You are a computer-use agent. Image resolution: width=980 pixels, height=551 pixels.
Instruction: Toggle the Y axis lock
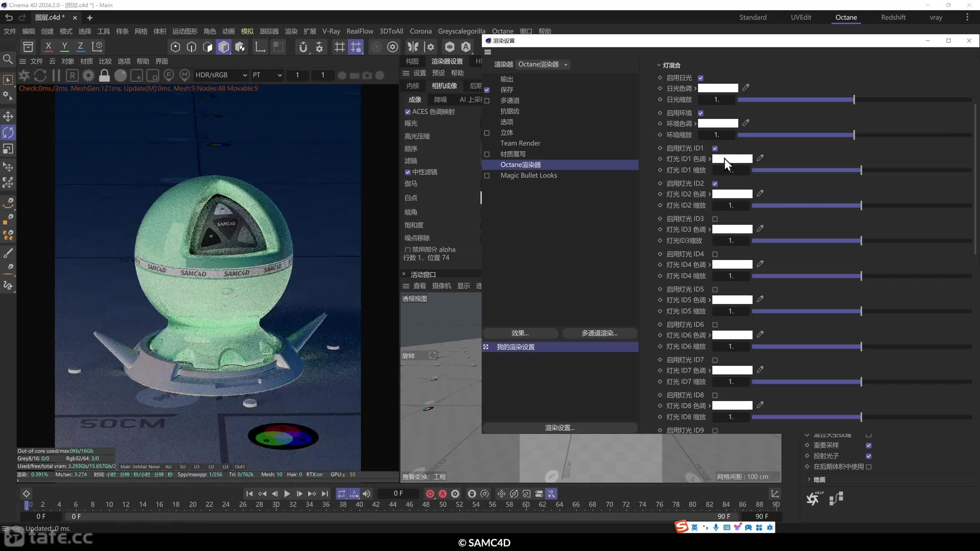[x=65, y=47]
